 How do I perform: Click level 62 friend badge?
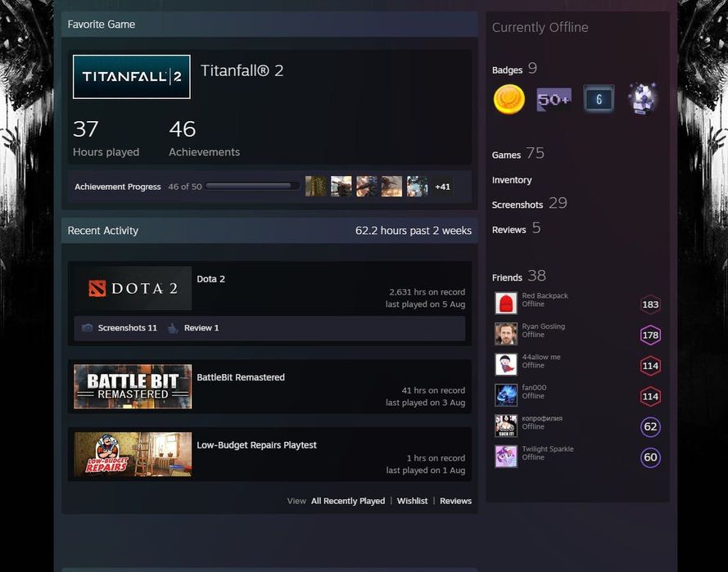[650, 427]
